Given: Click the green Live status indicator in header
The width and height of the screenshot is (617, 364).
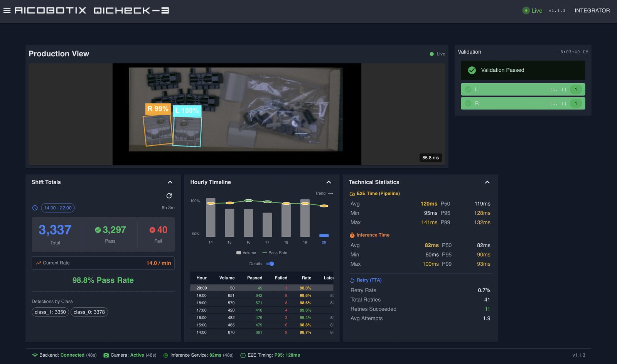Looking at the screenshot, I should (532, 10).
